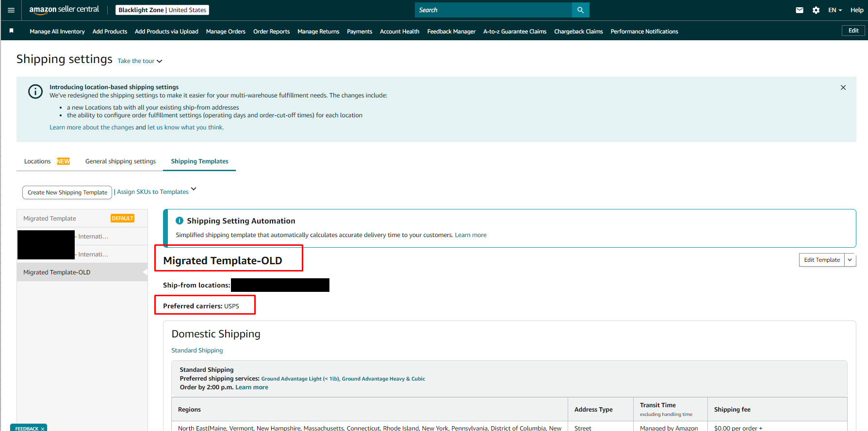This screenshot has width=868, height=431.
Task: Close the location-based shipping banner
Action: point(843,87)
